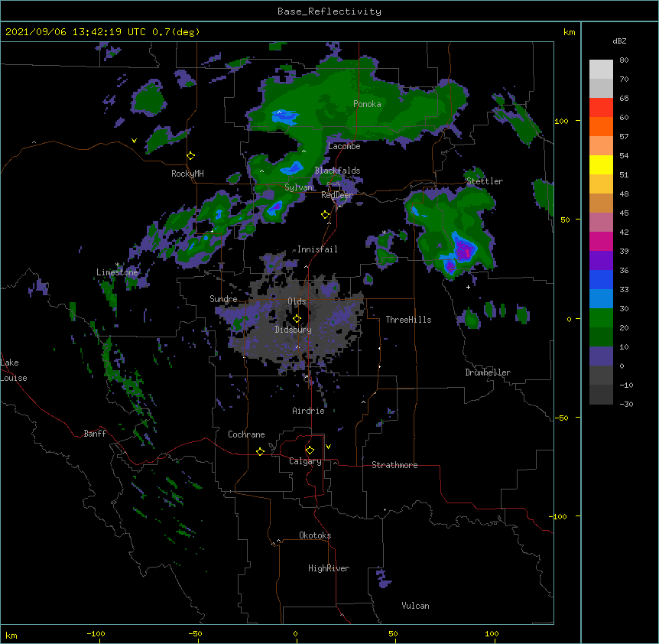Click the Limestone label
This screenshot has height=644, width=659.
(117, 272)
